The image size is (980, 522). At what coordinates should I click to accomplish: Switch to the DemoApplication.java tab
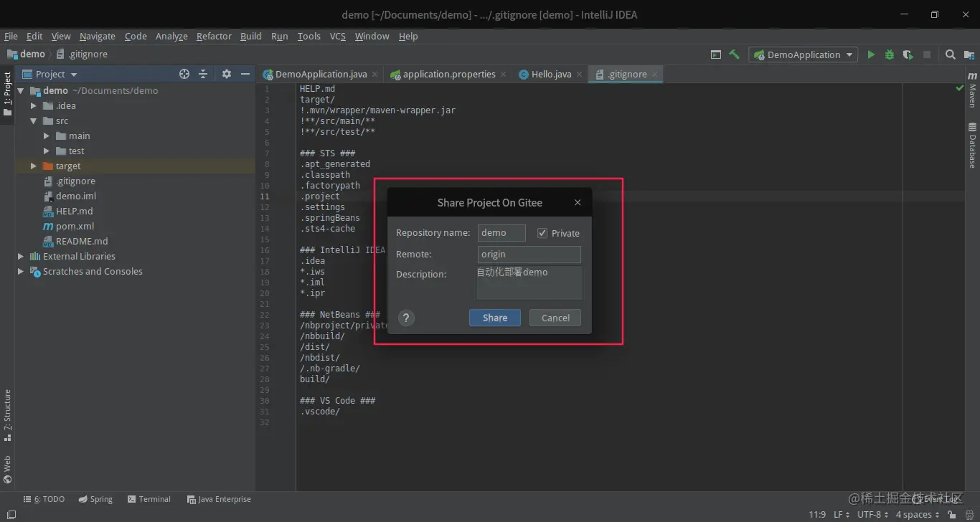point(321,74)
